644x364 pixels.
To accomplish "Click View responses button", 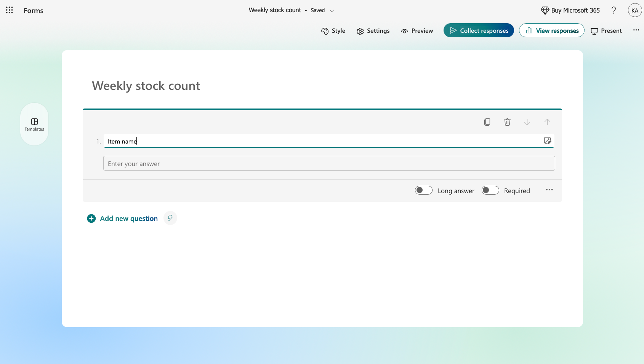I will pyautogui.click(x=552, y=30).
